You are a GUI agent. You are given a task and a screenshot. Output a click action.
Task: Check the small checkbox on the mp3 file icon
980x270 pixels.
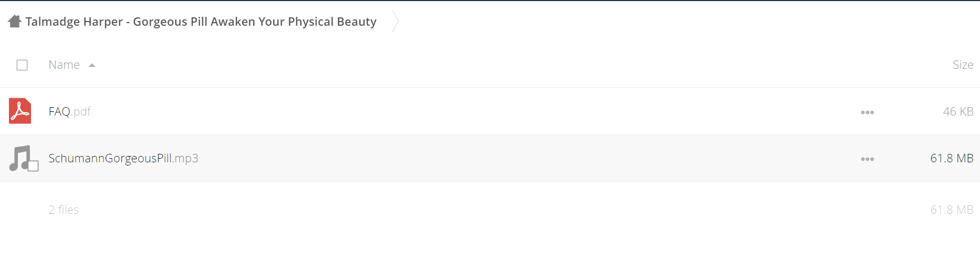(x=33, y=166)
